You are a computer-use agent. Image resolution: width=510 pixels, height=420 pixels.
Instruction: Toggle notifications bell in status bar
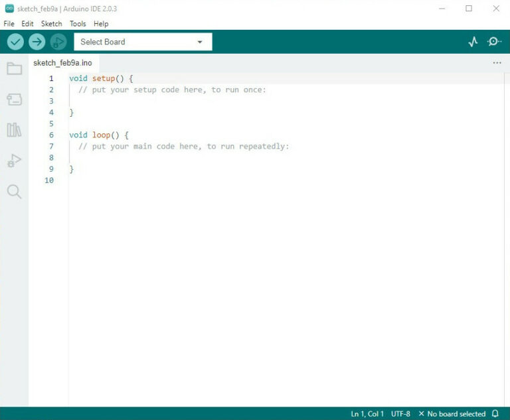(x=495, y=413)
